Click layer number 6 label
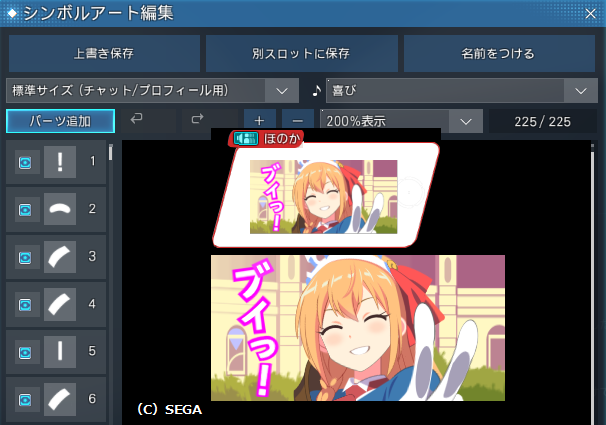The height and width of the screenshot is (425, 606). [x=92, y=399]
